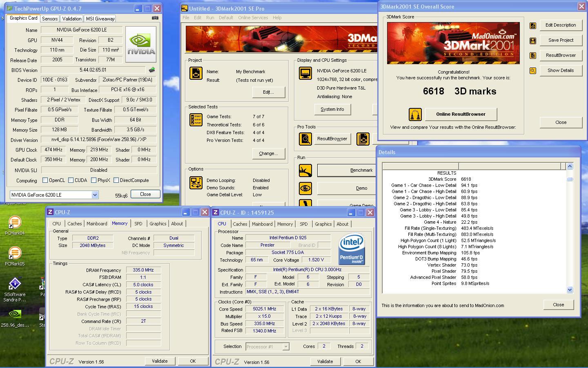Click the Edit Description button

561,25
